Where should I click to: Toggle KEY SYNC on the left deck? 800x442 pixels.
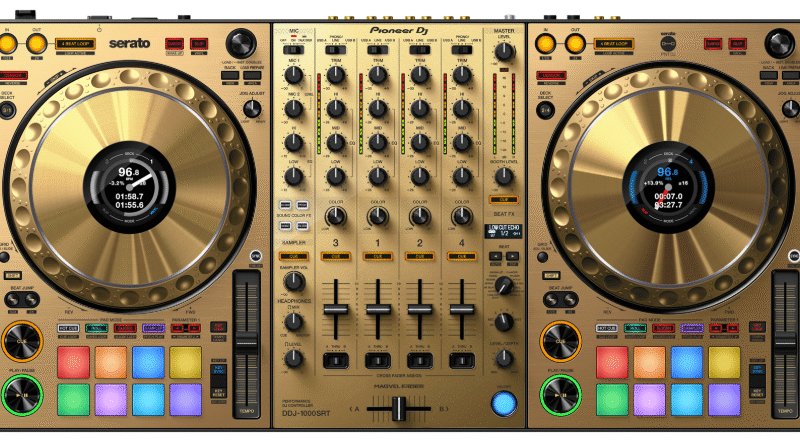coord(219,369)
